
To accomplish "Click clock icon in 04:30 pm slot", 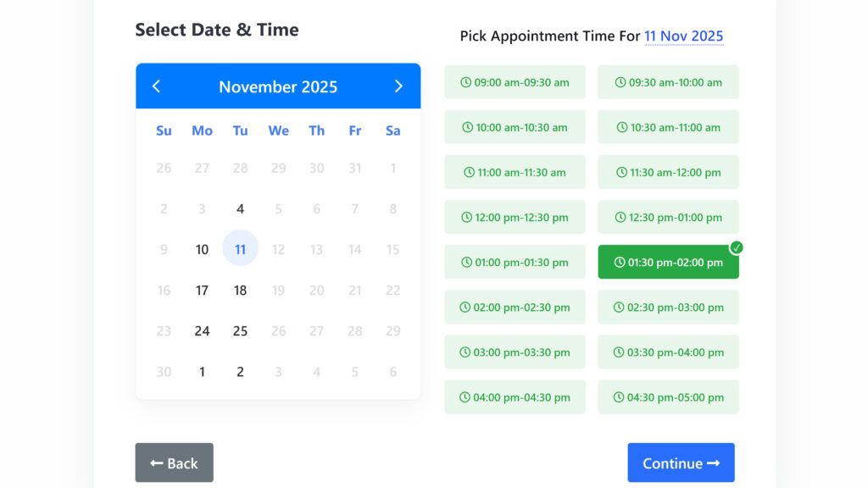I will [x=620, y=397].
